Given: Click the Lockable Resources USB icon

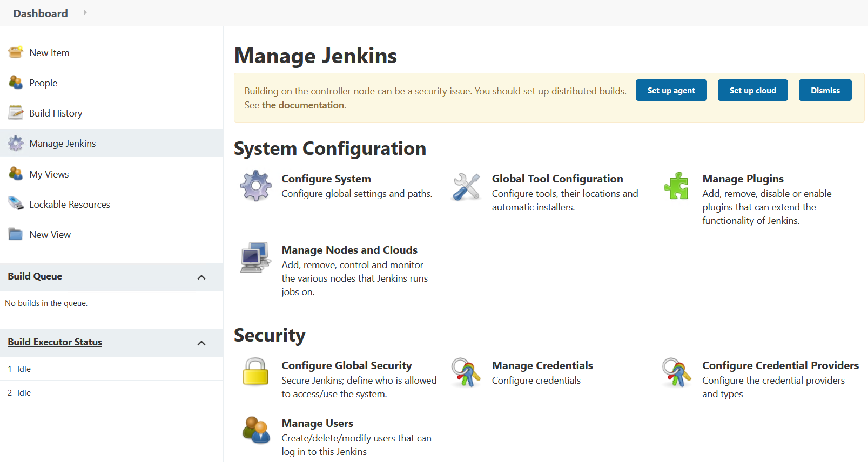Looking at the screenshot, I should coord(16,204).
